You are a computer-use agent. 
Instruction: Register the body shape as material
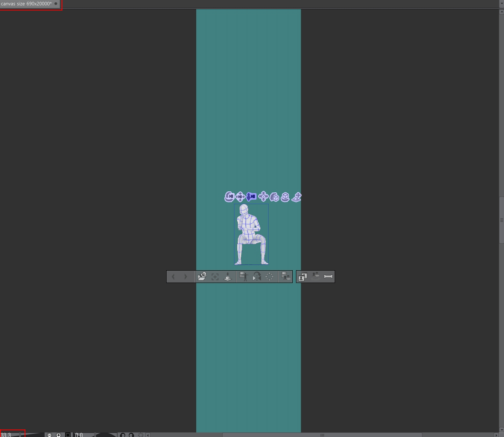285,277
